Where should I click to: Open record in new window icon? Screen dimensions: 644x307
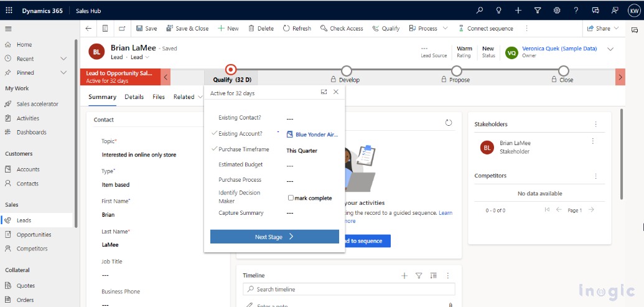122,29
